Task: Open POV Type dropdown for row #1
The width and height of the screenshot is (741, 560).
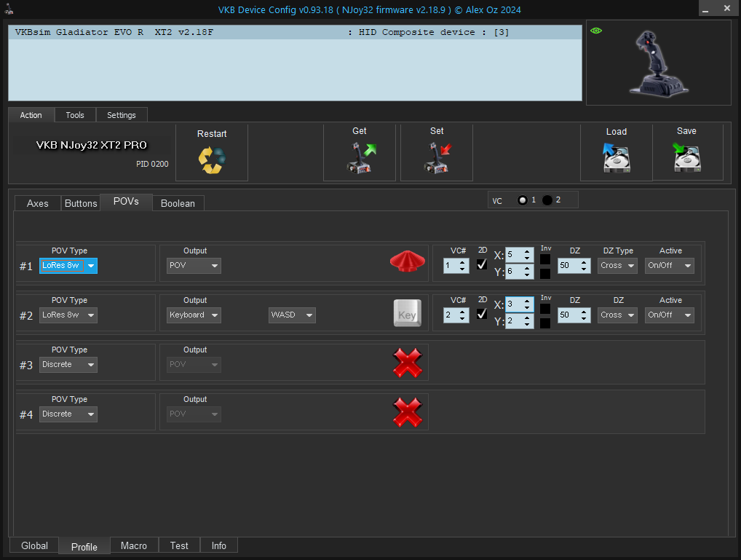Action: (x=68, y=266)
